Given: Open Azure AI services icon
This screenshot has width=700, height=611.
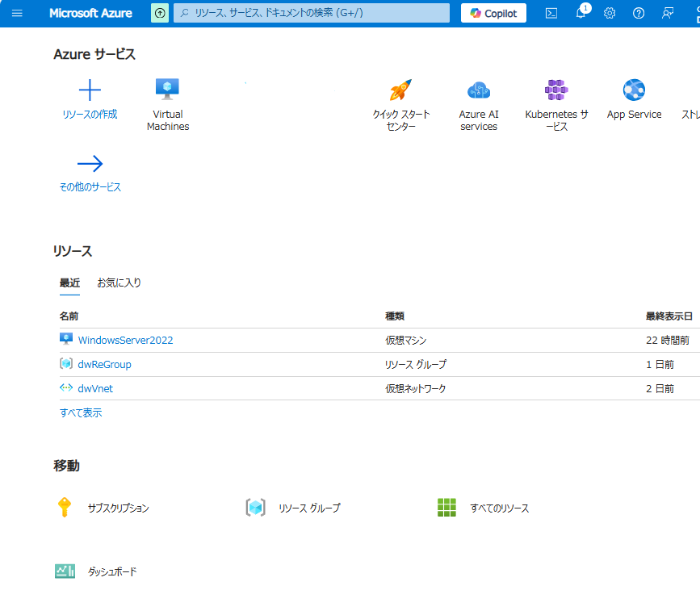Looking at the screenshot, I should pos(479,90).
